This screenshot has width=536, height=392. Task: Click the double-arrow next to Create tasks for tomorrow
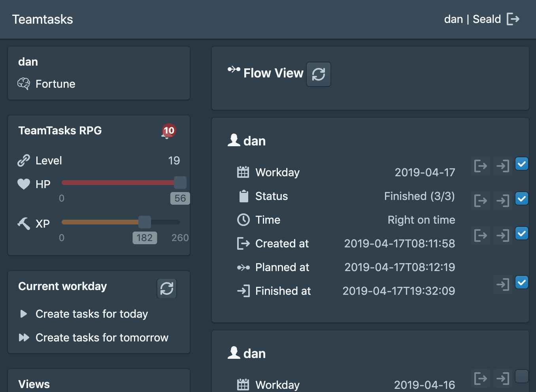pos(24,337)
